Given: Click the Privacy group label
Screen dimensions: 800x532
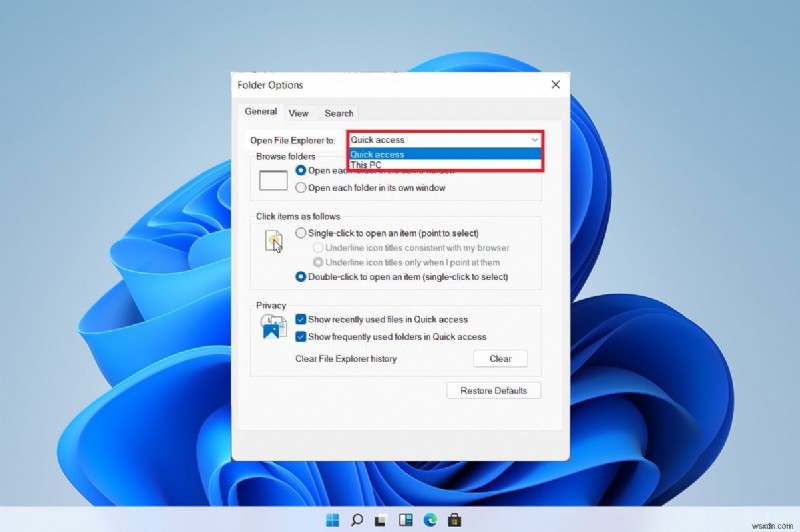Looking at the screenshot, I should 271,305.
